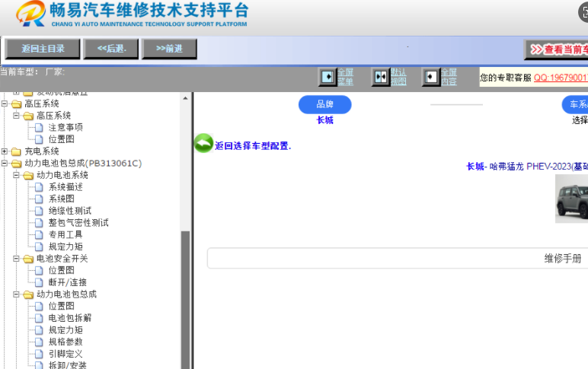Click the red 查看当前车 button

point(556,49)
